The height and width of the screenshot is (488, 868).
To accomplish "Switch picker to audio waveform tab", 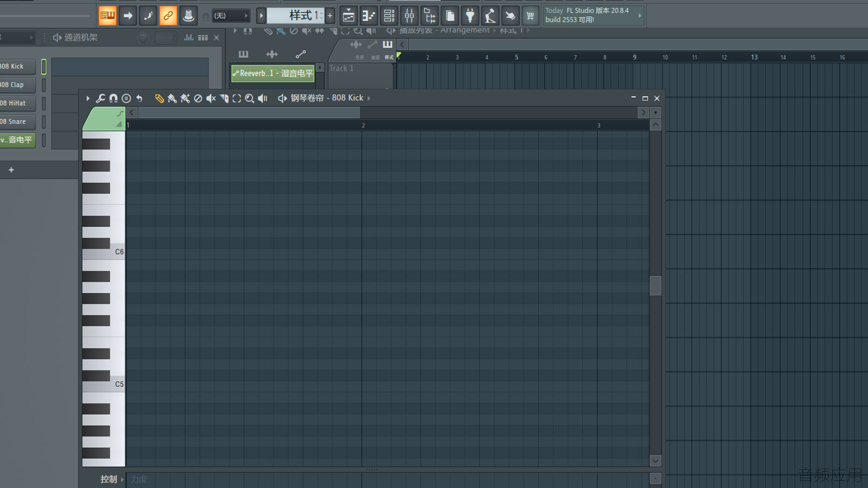I will 272,54.
